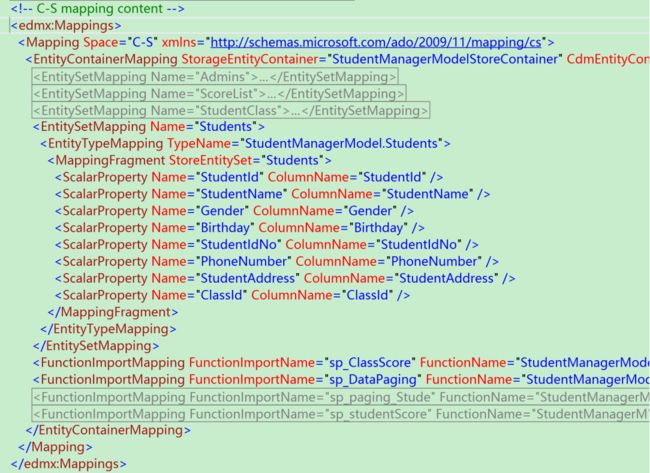Expand collapsed EntitySetMapping Name="ScoreList" block
Image resolution: width=650 pixels, height=473 pixels.
point(219,94)
